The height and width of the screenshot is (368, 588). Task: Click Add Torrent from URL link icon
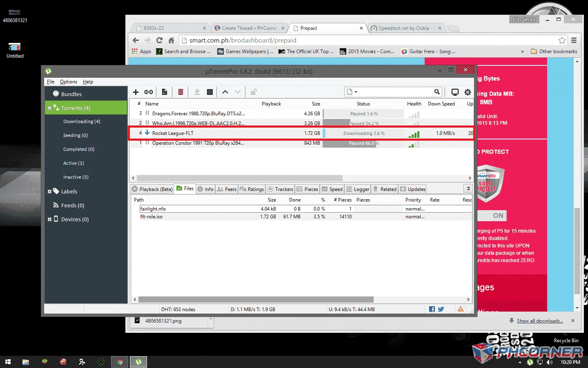pyautogui.click(x=149, y=92)
